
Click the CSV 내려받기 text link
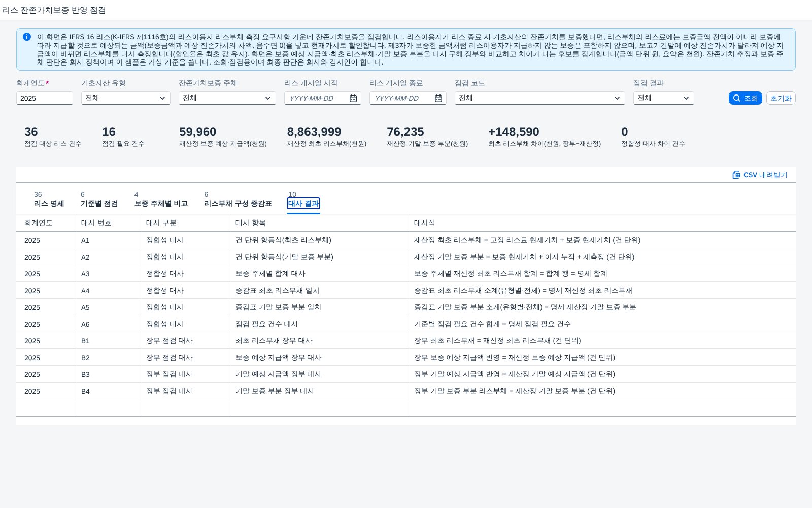click(765, 175)
